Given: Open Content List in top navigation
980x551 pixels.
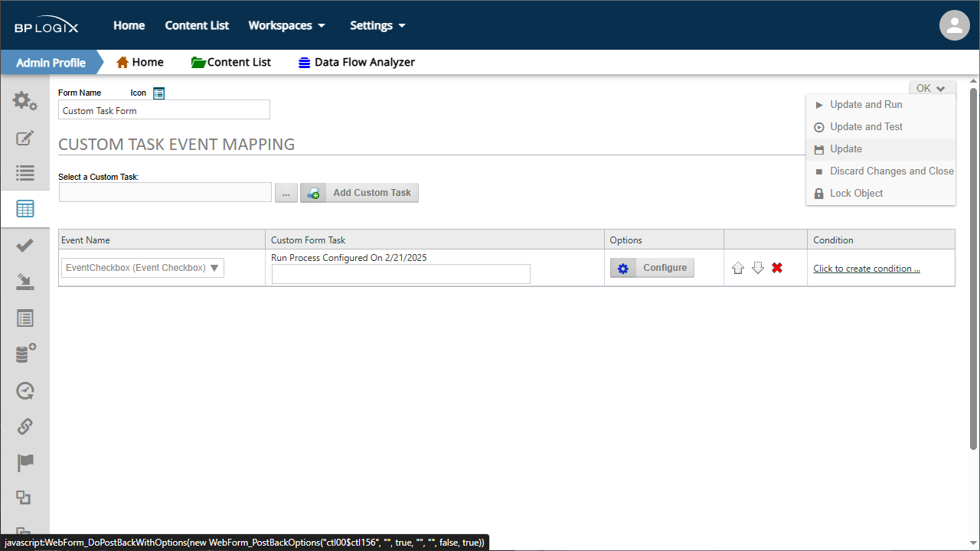Looking at the screenshot, I should tap(197, 25).
